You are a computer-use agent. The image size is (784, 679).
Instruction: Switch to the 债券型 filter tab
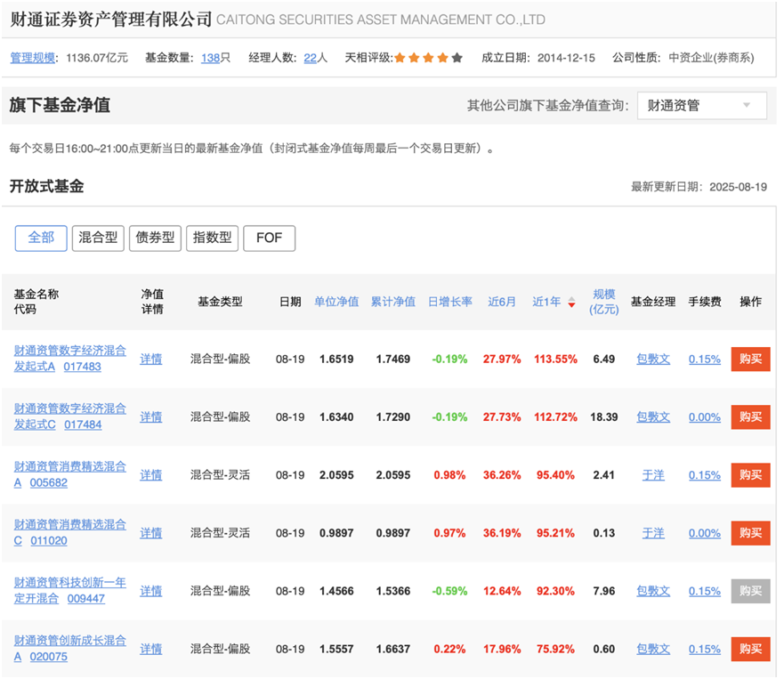(155, 238)
